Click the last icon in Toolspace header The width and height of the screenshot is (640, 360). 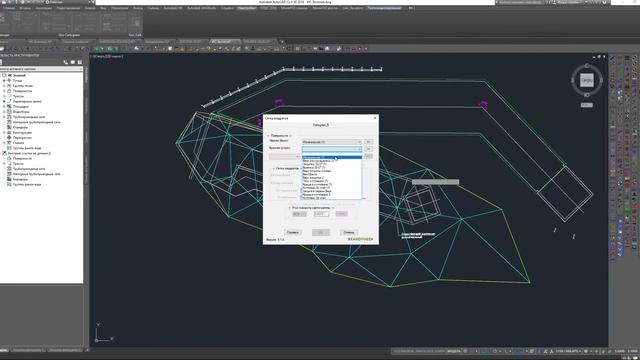tap(80, 62)
